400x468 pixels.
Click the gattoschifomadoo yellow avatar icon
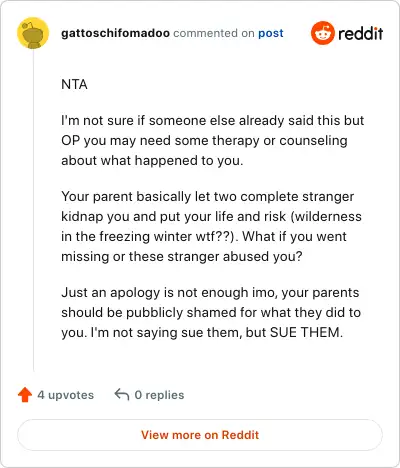click(33, 33)
